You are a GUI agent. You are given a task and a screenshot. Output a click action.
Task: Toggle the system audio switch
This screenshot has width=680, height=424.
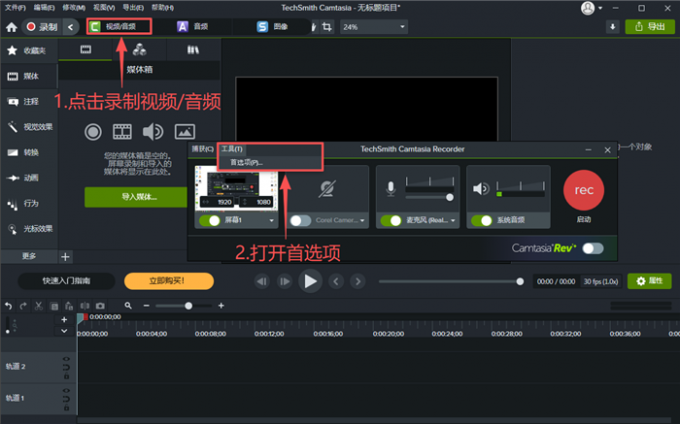(x=481, y=220)
